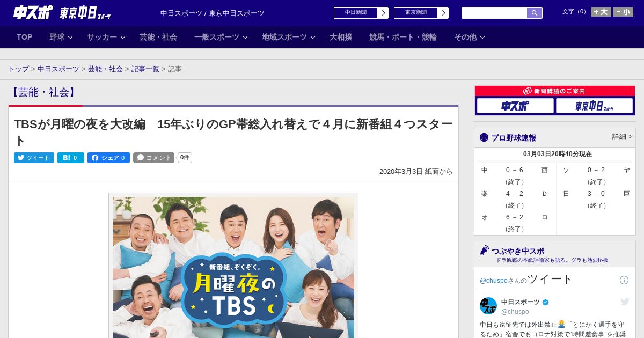The width and height of the screenshot is (644, 338).
Task: Click the 中日スポーツ breadcrumb link
Action: (x=58, y=69)
